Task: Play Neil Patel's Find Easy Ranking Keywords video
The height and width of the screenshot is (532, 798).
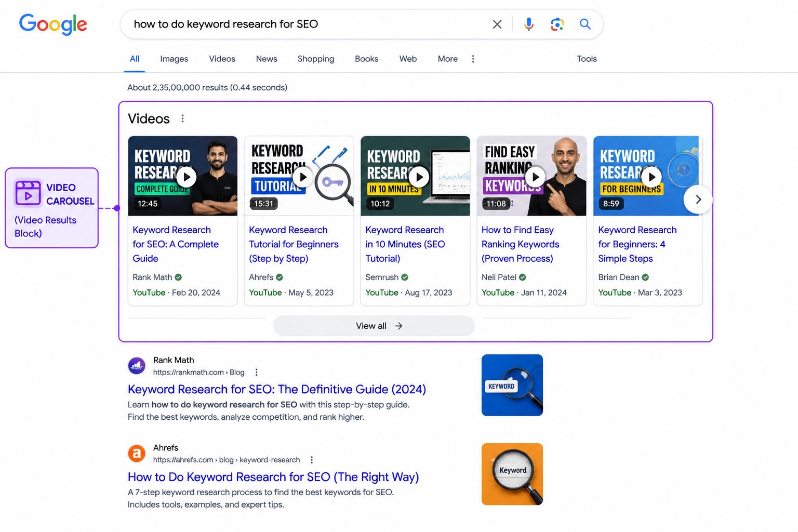Action: pyautogui.click(x=536, y=177)
